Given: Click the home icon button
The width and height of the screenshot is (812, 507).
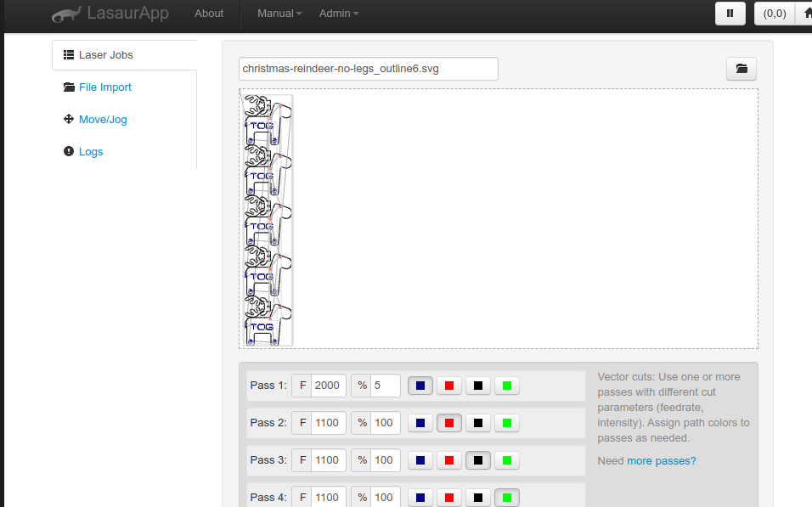Looking at the screenshot, I should 805,14.
